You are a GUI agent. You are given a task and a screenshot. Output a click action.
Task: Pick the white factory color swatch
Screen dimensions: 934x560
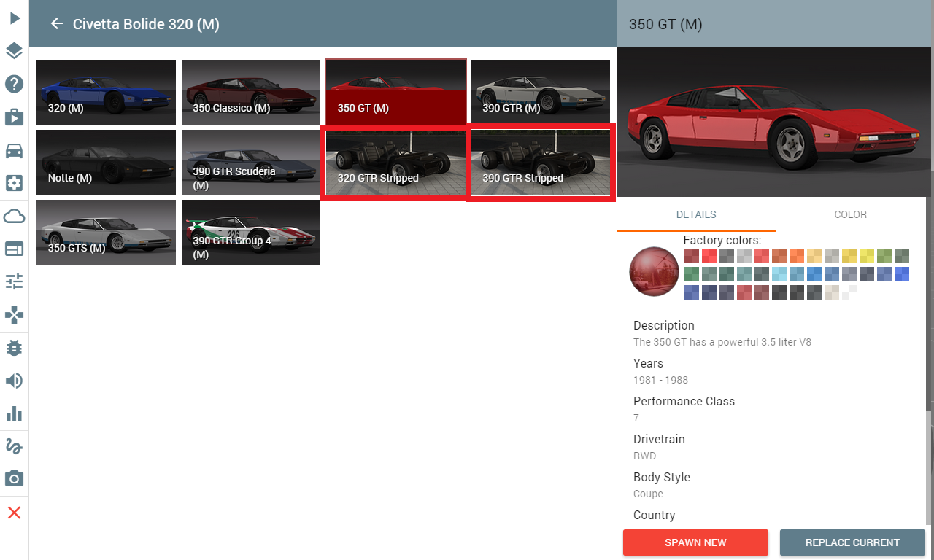849,292
